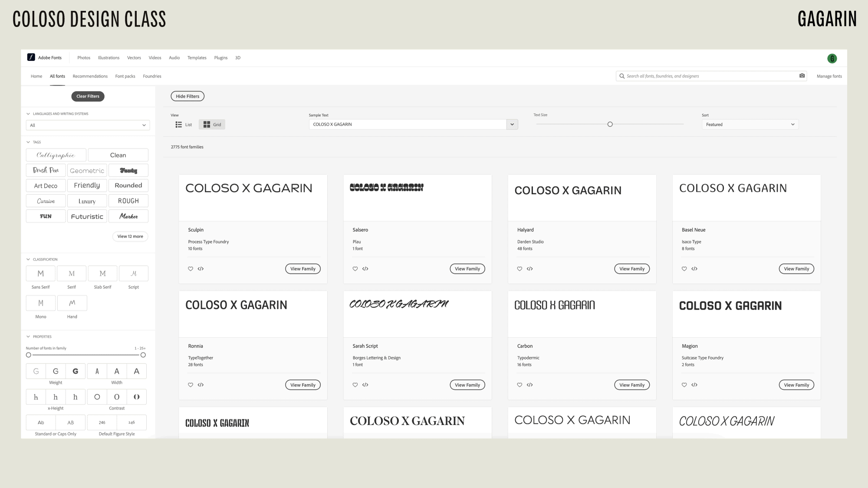Select the Serif classification icon
The image size is (868, 488).
(72, 274)
